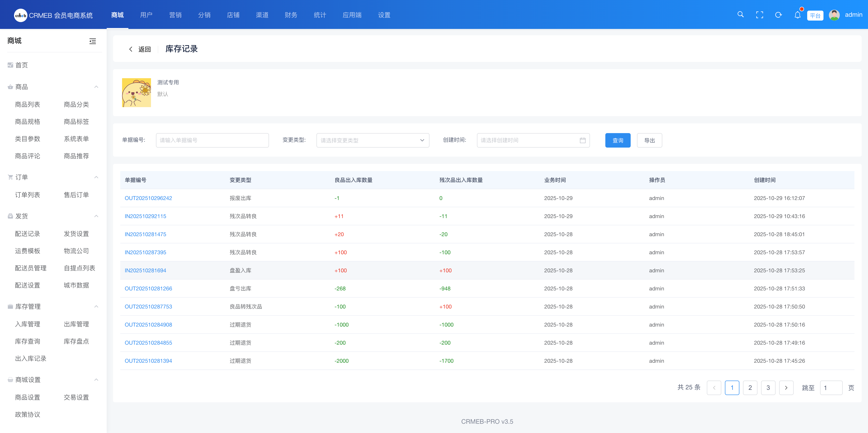The width and height of the screenshot is (868, 433).
Task: Collapse the 商品 sidebar section
Action: [96, 87]
